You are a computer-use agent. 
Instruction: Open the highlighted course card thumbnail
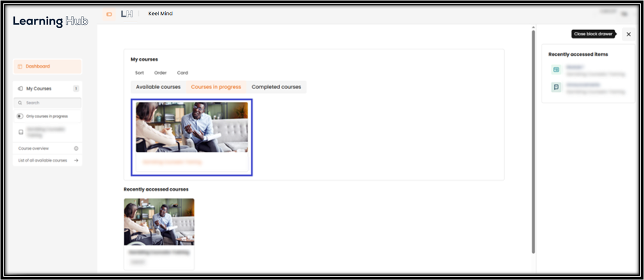[192, 127]
